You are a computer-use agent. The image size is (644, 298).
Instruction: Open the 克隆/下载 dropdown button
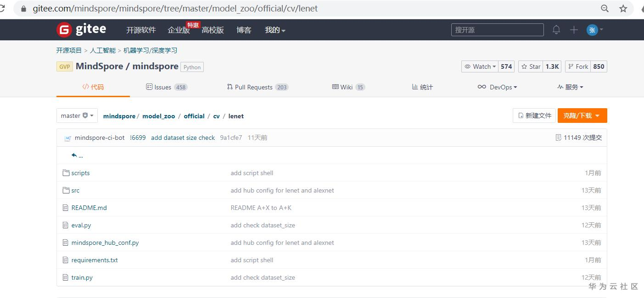click(582, 116)
